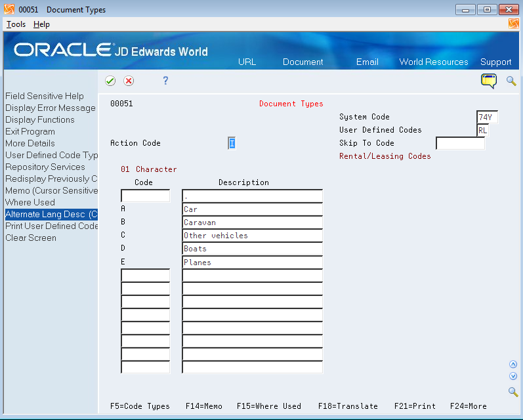
Task: Click F14=Memo function key
Action: [x=204, y=406]
